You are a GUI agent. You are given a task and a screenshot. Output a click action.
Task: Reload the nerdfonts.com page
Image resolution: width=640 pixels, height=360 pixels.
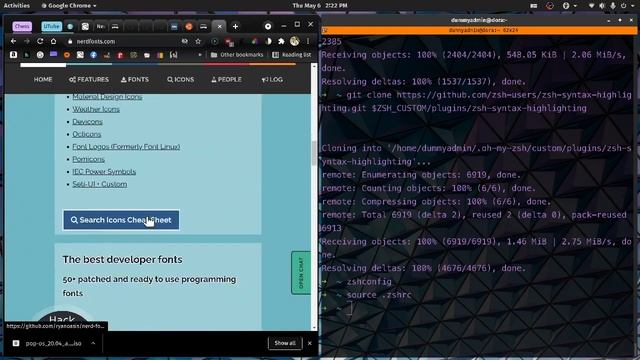pyautogui.click(x=40, y=41)
